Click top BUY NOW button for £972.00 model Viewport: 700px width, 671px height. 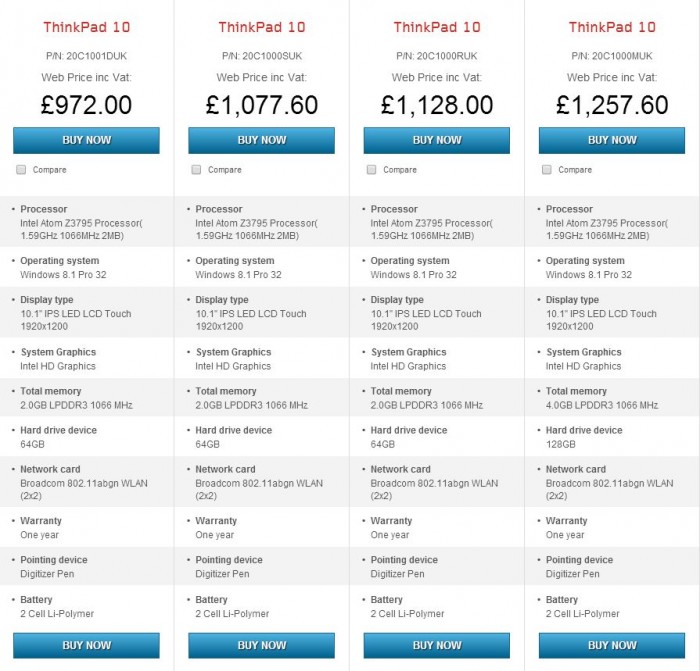pyautogui.click(x=86, y=140)
